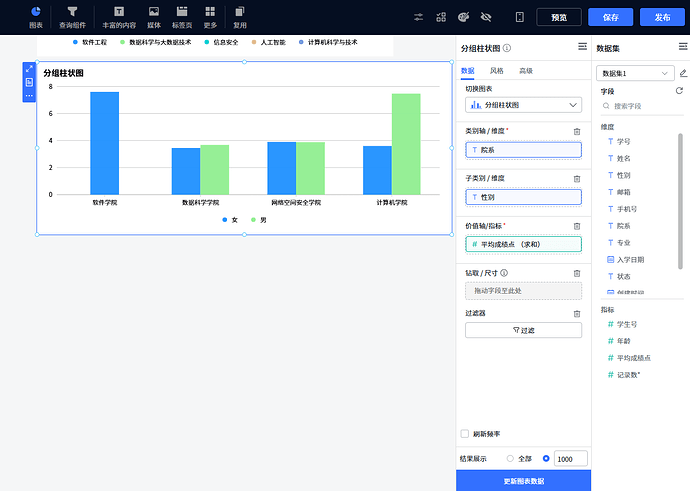
Task: Click the 更新图表数据 button
Action: point(523,481)
